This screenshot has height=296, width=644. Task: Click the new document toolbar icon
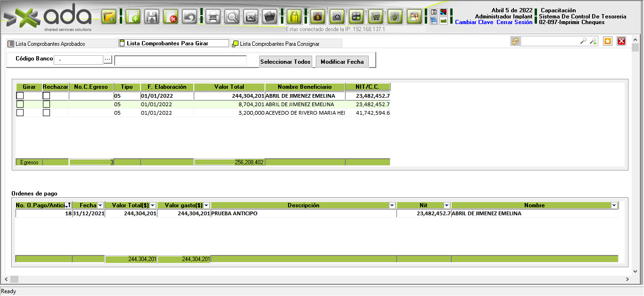click(133, 17)
